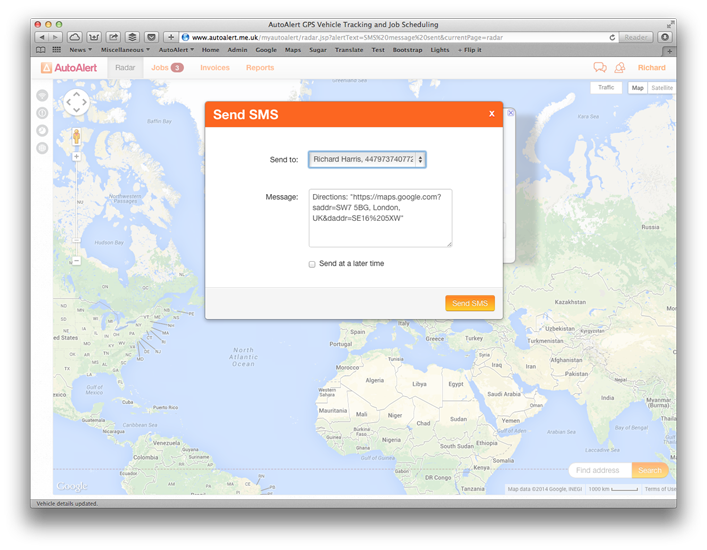The width and height of the screenshot is (707, 550).
Task: Go back with Safari back arrow
Action: (42, 37)
